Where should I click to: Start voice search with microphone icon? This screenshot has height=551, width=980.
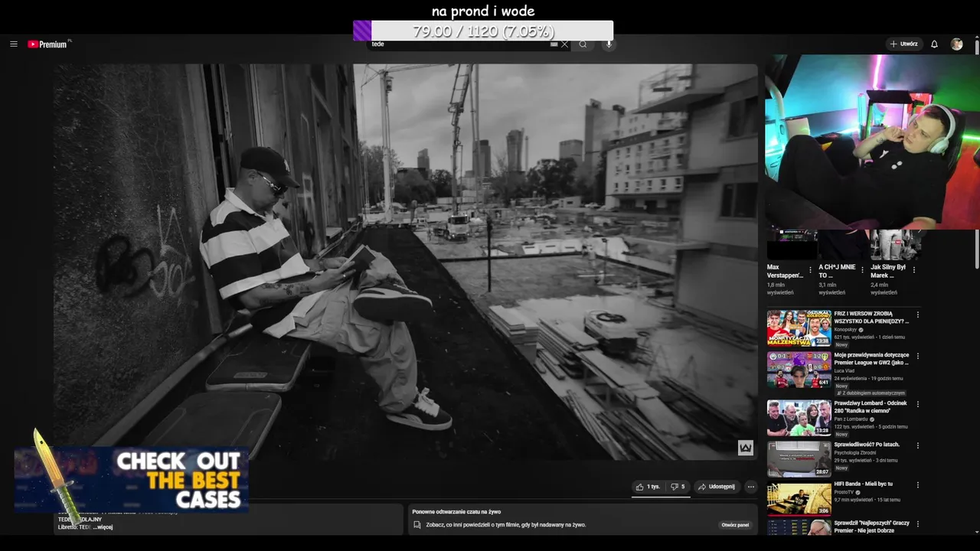pyautogui.click(x=609, y=44)
